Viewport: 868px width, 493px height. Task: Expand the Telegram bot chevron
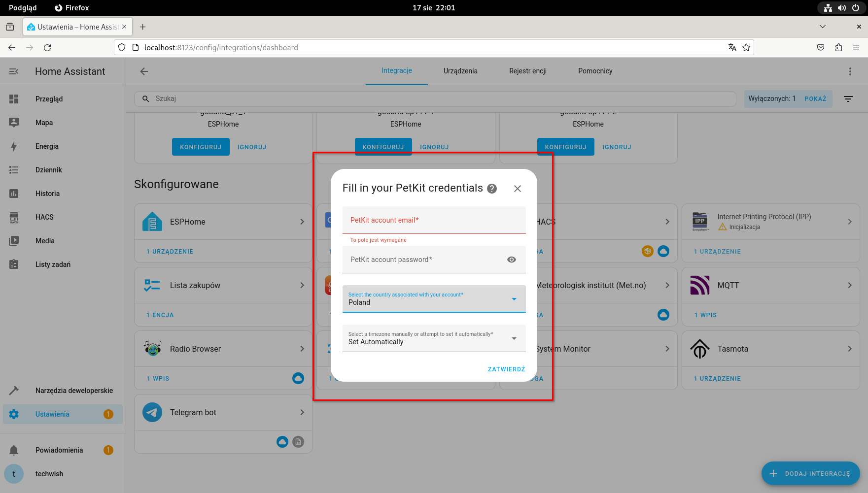pyautogui.click(x=302, y=413)
